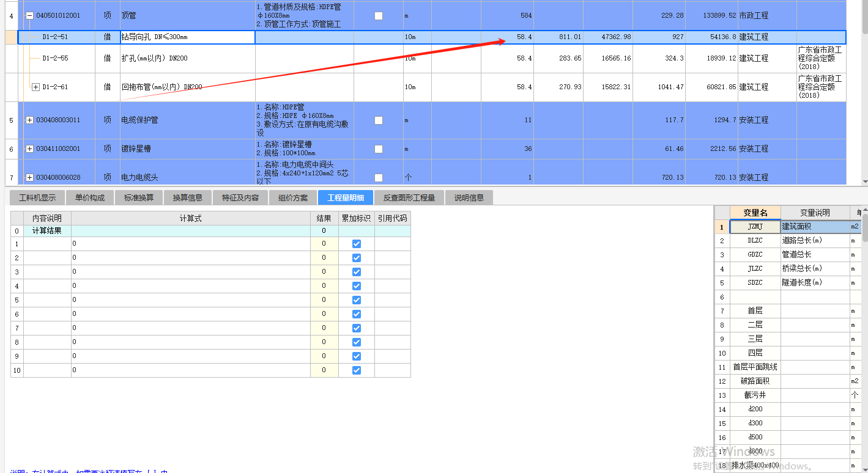Click the 变量说明 column header

[x=815, y=213]
